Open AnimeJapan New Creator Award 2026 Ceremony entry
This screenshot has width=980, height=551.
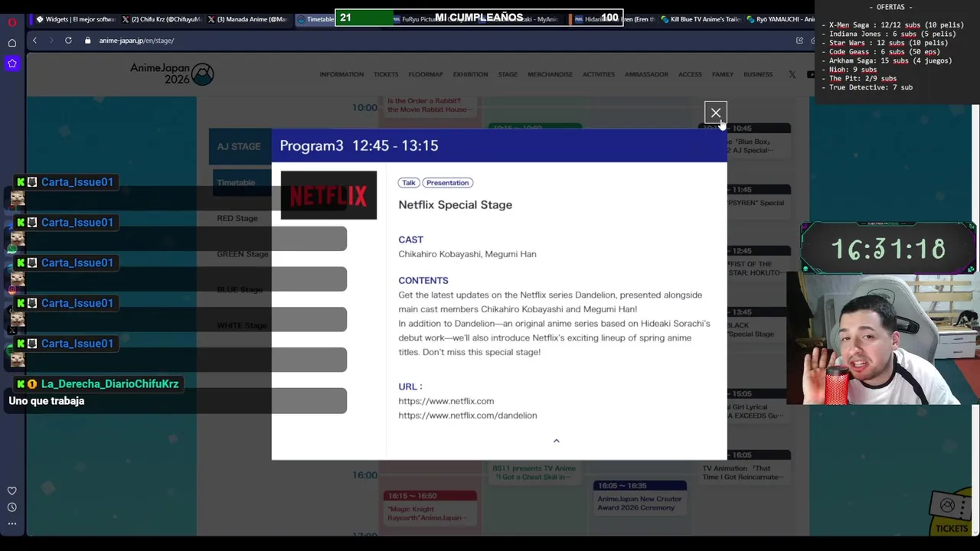pyautogui.click(x=639, y=497)
